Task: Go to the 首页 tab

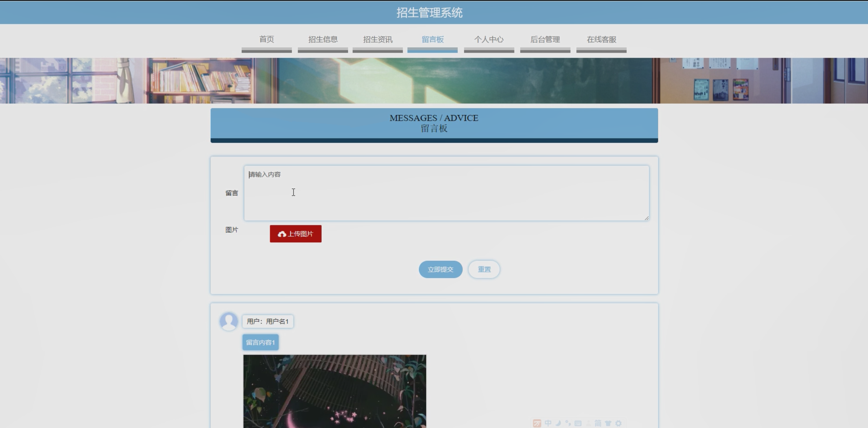Action: click(x=267, y=40)
